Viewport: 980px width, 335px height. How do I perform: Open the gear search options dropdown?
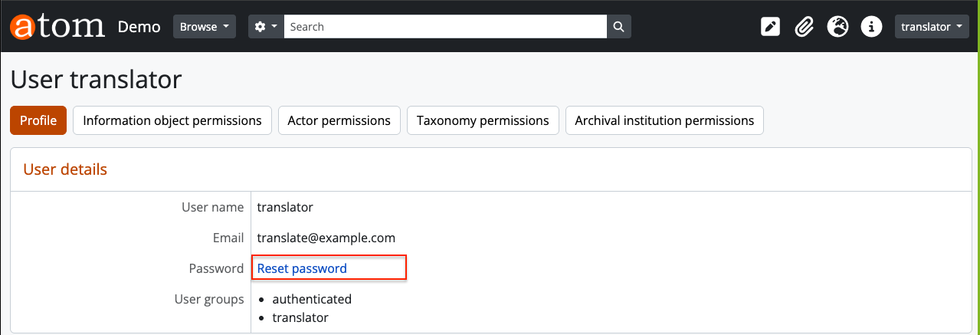pyautogui.click(x=266, y=27)
